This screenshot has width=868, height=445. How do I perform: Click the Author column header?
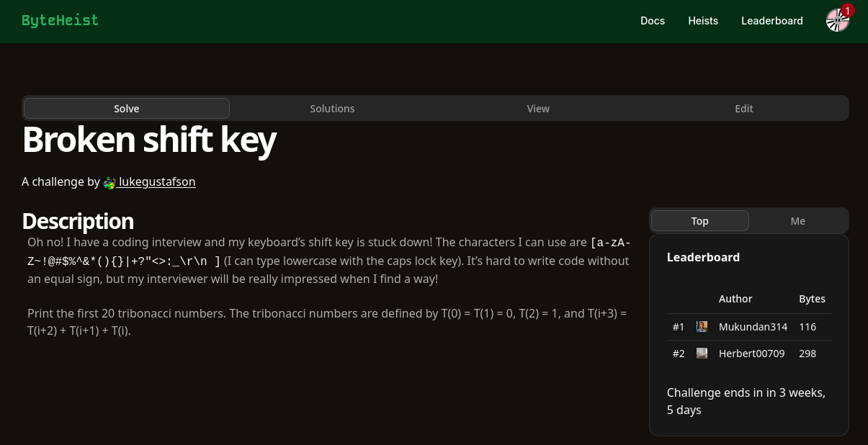click(x=735, y=298)
